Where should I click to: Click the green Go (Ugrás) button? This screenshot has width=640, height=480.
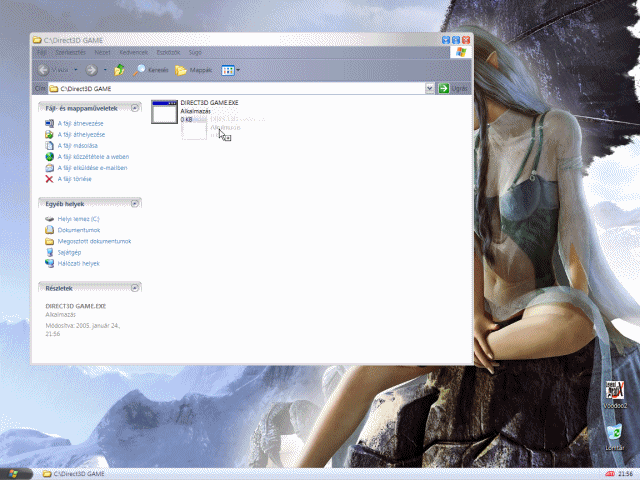click(x=444, y=88)
